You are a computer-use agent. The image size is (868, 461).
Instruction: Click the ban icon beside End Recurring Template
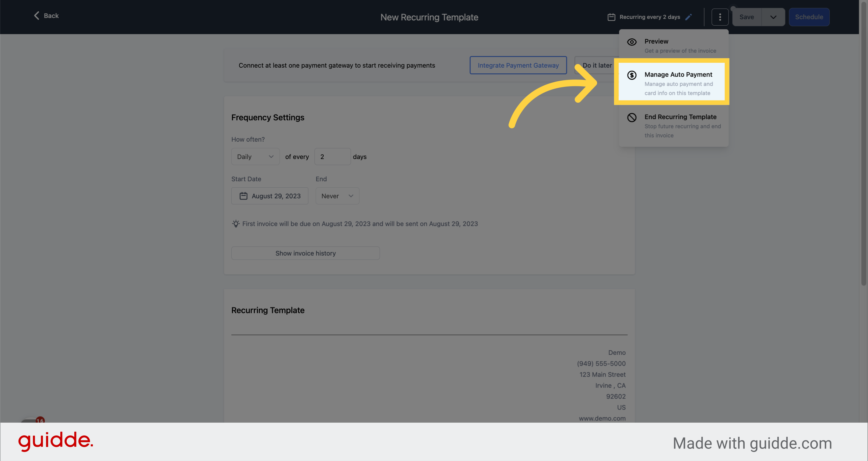632,117
